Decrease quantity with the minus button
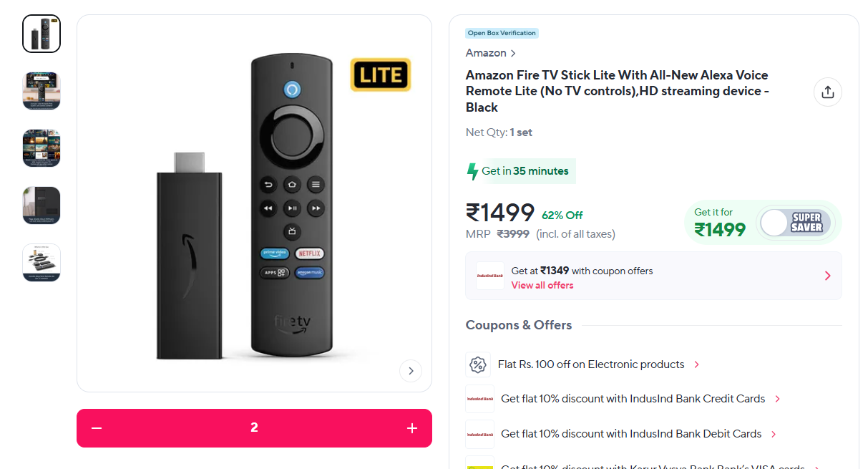The height and width of the screenshot is (469, 868). pyautogui.click(x=97, y=428)
